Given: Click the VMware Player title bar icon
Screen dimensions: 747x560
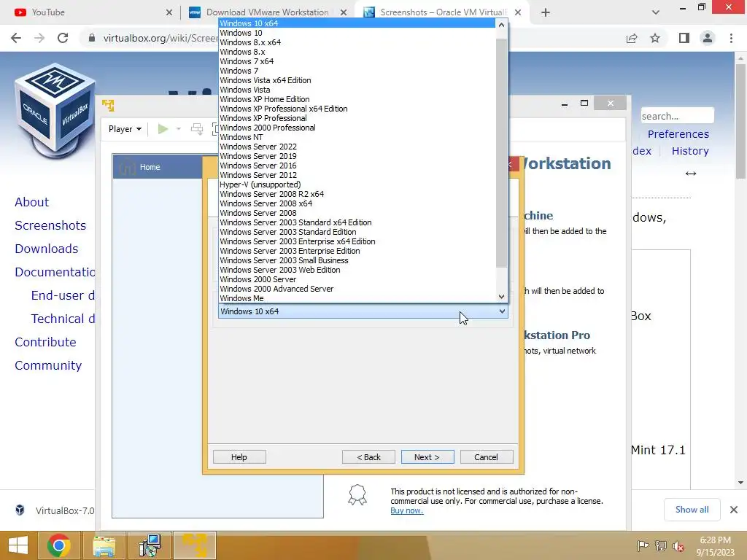Looking at the screenshot, I should [x=109, y=105].
